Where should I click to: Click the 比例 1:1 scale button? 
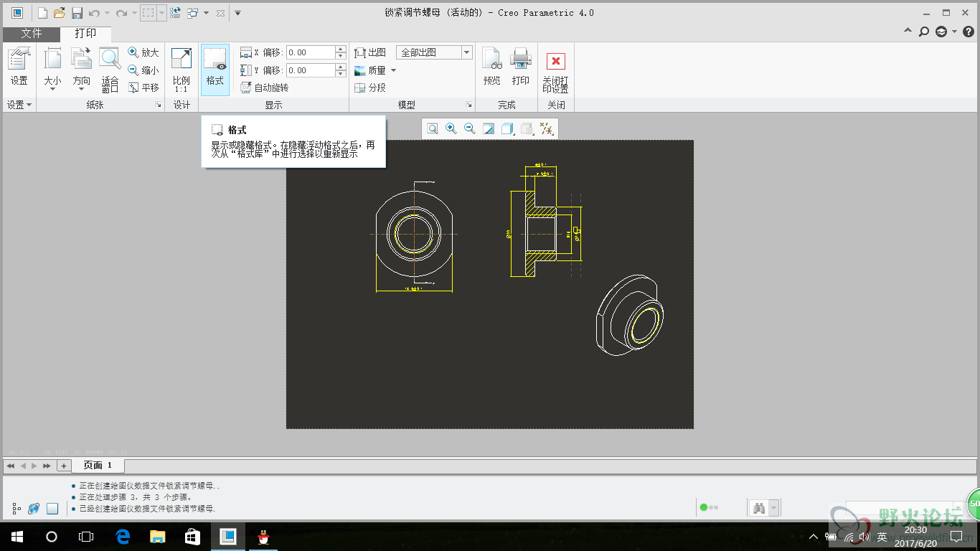pyautogui.click(x=182, y=70)
